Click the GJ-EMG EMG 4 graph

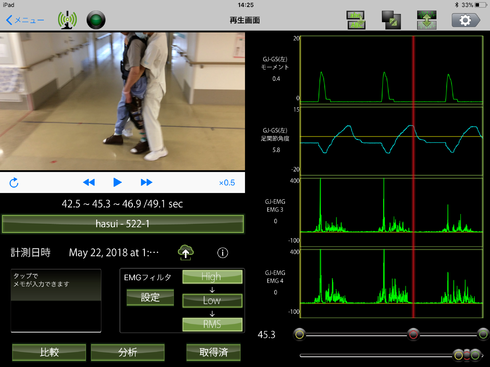[392, 283]
